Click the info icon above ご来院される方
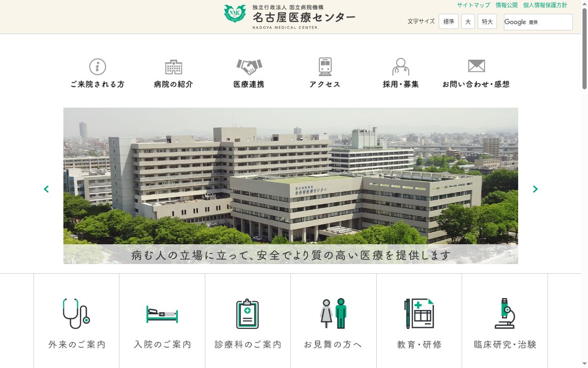The image size is (588, 368). coord(97,67)
